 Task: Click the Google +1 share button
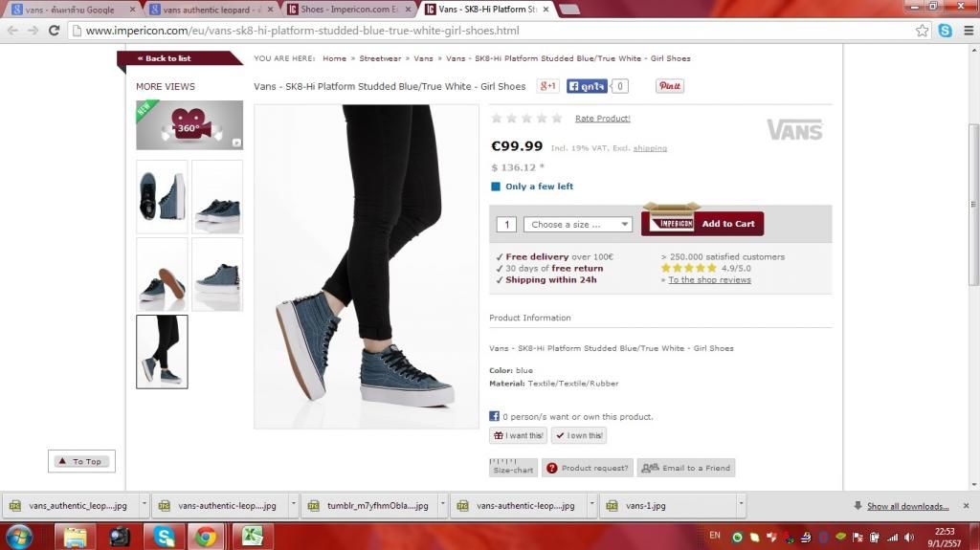(x=547, y=86)
